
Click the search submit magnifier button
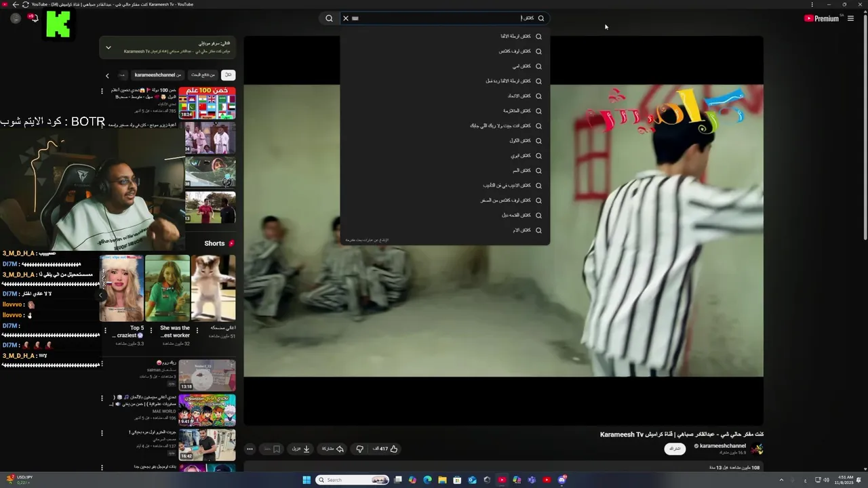click(x=329, y=18)
